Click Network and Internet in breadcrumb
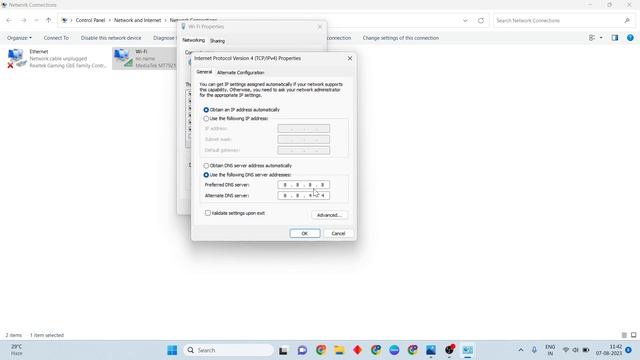This screenshot has width=640, height=360. 138,20
